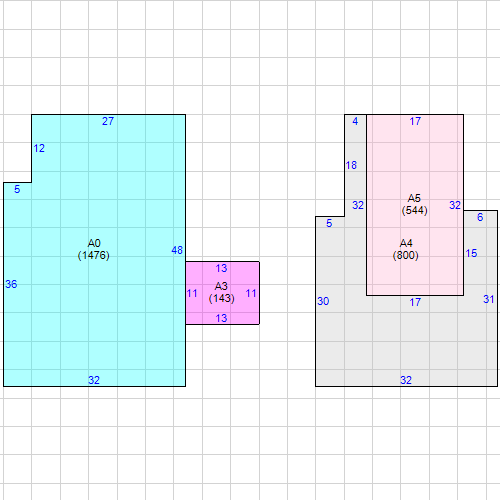The image size is (500, 500).
Task: Select the A0 (1476) area label
Action: (x=94, y=249)
